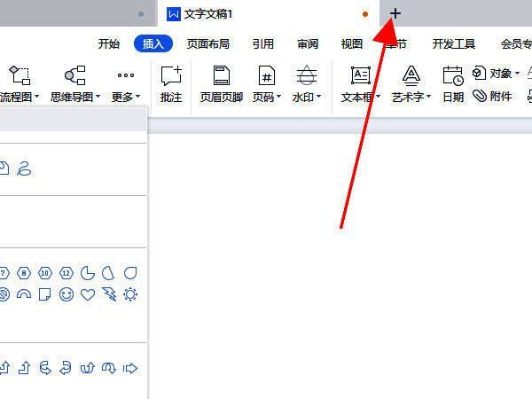Insert 日期 date icon
Viewport: 532px width, 399px height.
point(453,84)
